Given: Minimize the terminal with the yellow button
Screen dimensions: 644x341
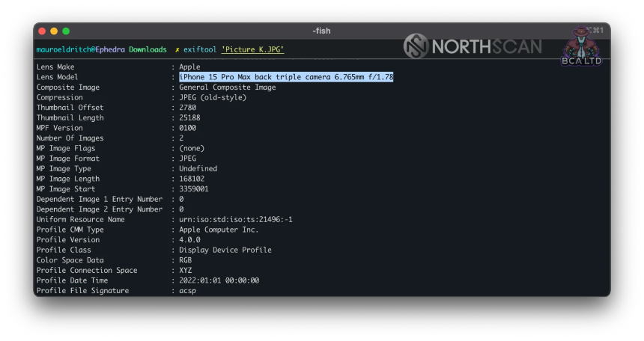Looking at the screenshot, I should (54, 31).
